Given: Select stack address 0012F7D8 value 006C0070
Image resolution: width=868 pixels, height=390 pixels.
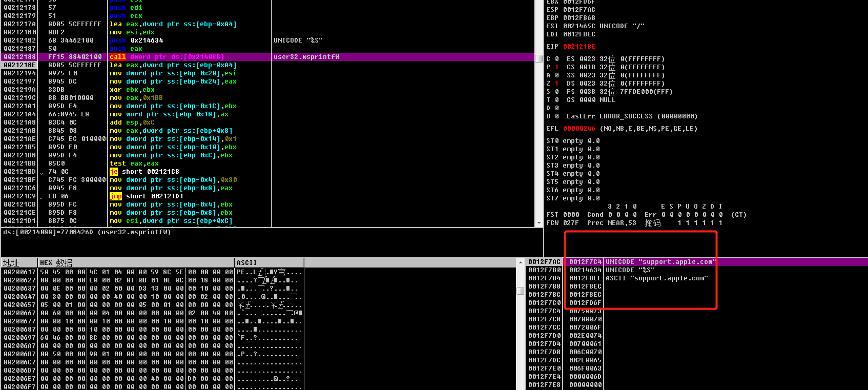Looking at the screenshot, I should click(585, 352).
